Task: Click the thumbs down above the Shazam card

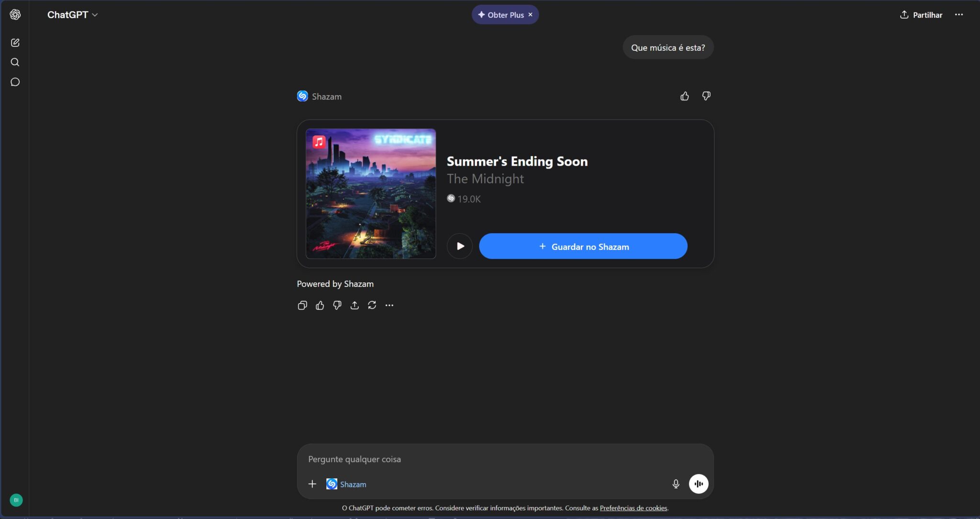Action: click(706, 96)
